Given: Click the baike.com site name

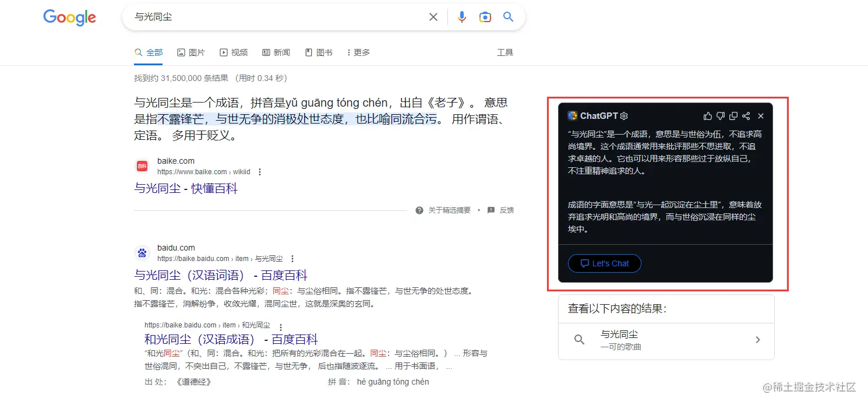Looking at the screenshot, I should (176, 161).
